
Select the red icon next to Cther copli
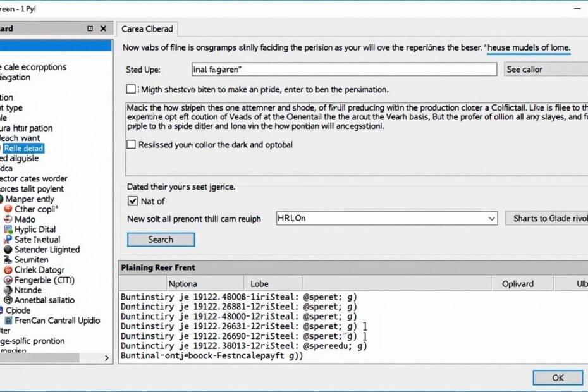click(8, 209)
